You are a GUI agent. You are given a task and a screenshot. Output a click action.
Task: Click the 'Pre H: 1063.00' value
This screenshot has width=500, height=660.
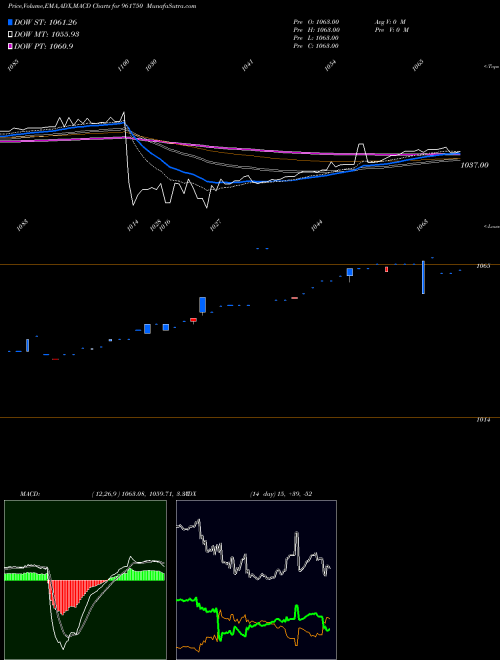click(x=316, y=30)
